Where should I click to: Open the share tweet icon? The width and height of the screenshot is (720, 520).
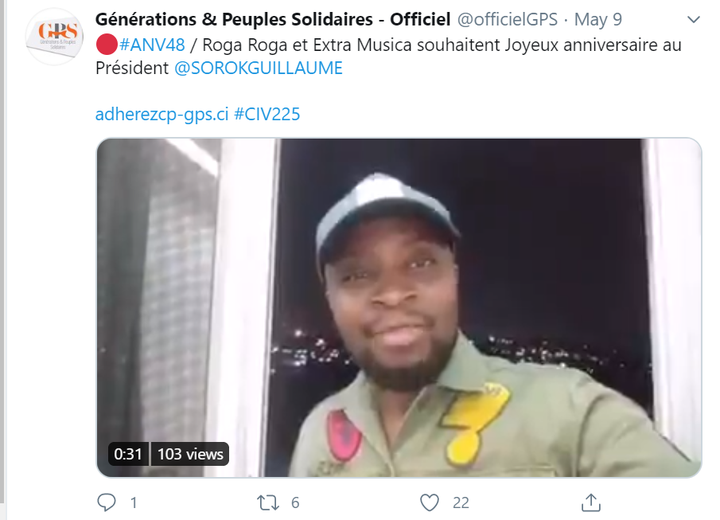pos(591,502)
